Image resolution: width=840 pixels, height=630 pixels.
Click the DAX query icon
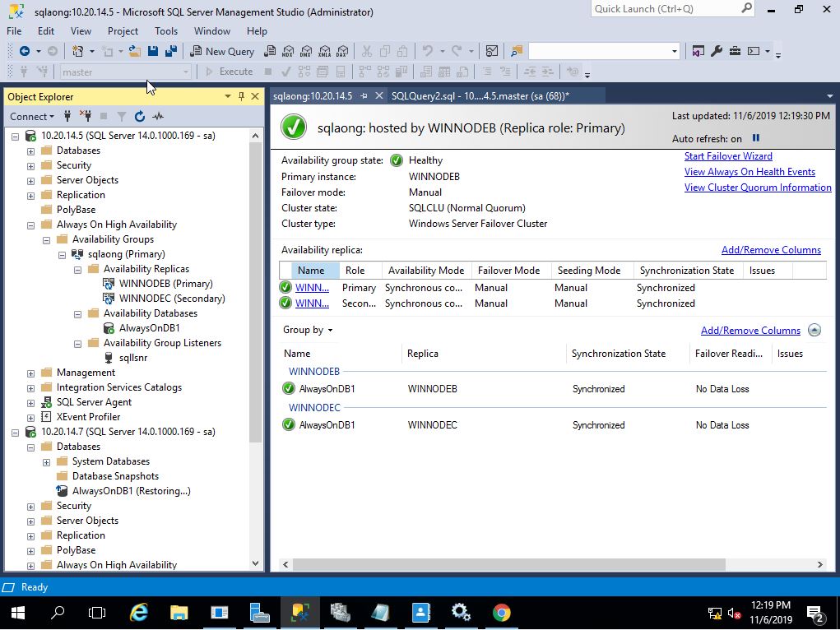[342, 51]
